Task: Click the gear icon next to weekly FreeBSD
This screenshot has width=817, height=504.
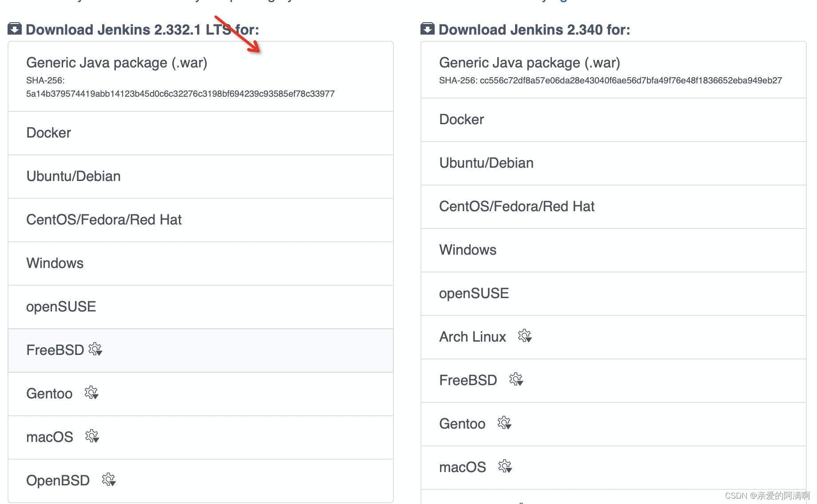Action: tap(516, 379)
